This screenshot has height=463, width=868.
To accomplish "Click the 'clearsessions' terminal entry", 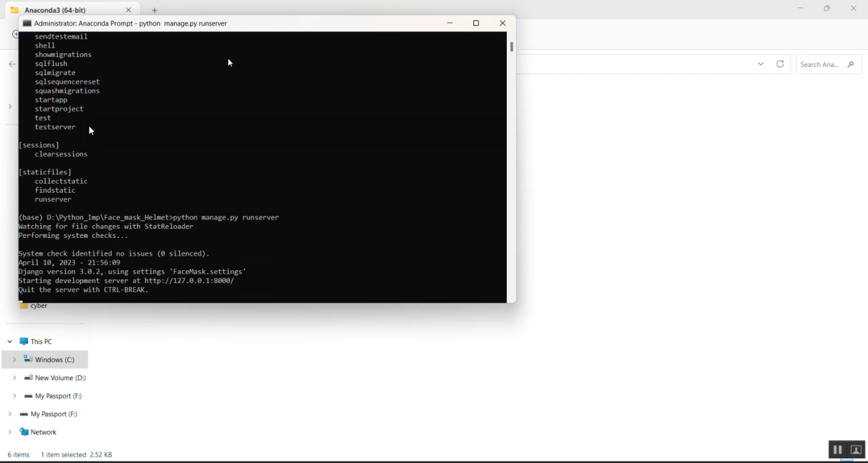I will (61, 154).
